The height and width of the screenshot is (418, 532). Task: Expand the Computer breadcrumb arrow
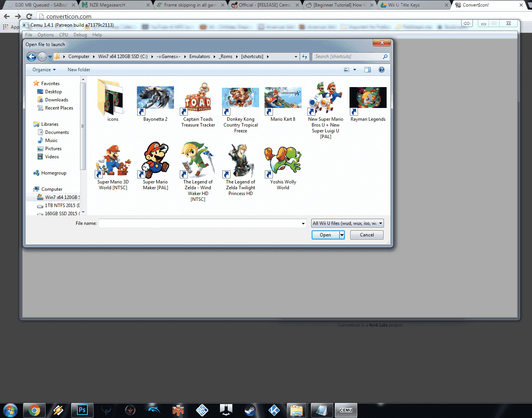94,57
